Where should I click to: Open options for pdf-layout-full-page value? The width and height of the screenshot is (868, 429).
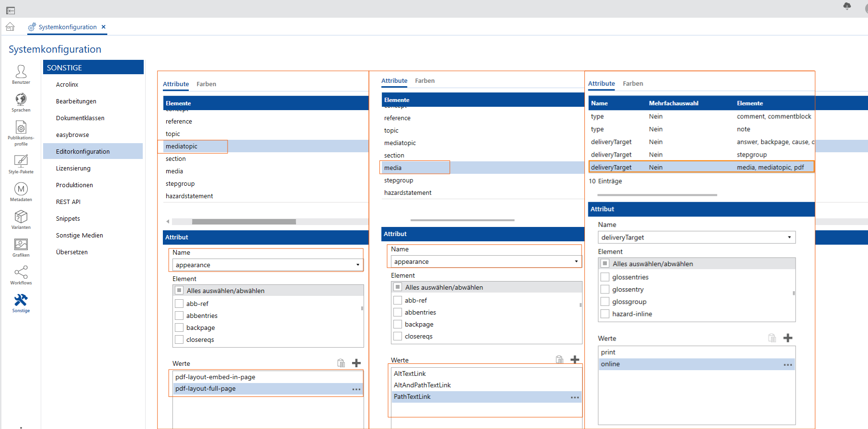point(356,389)
